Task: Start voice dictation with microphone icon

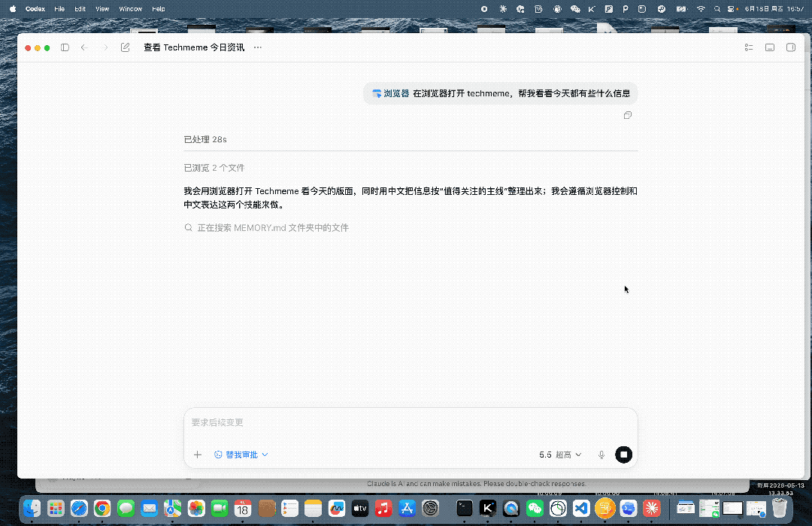Action: 601,455
